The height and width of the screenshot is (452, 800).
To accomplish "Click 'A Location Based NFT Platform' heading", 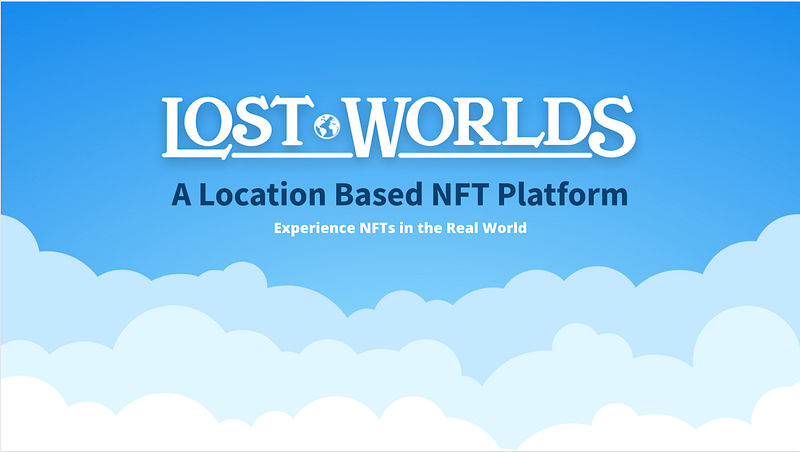I will [399, 194].
